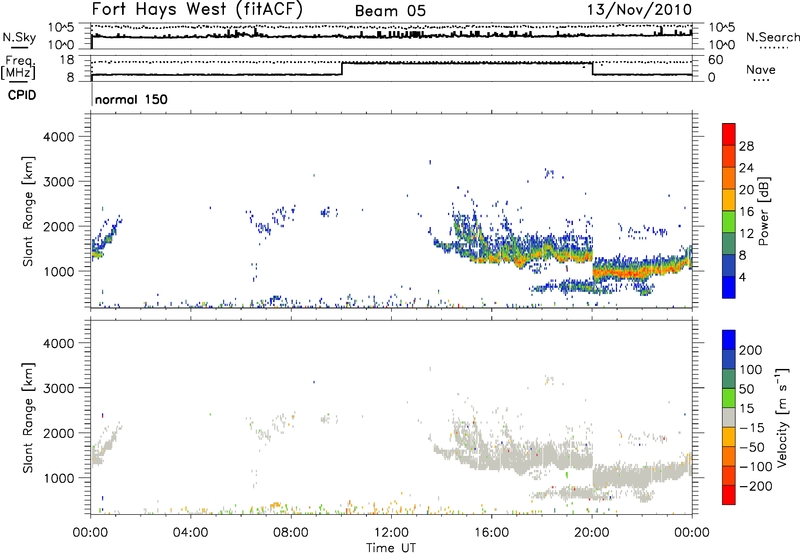Click the "normal 150" CPID value
The image size is (800, 554).
(x=131, y=99)
